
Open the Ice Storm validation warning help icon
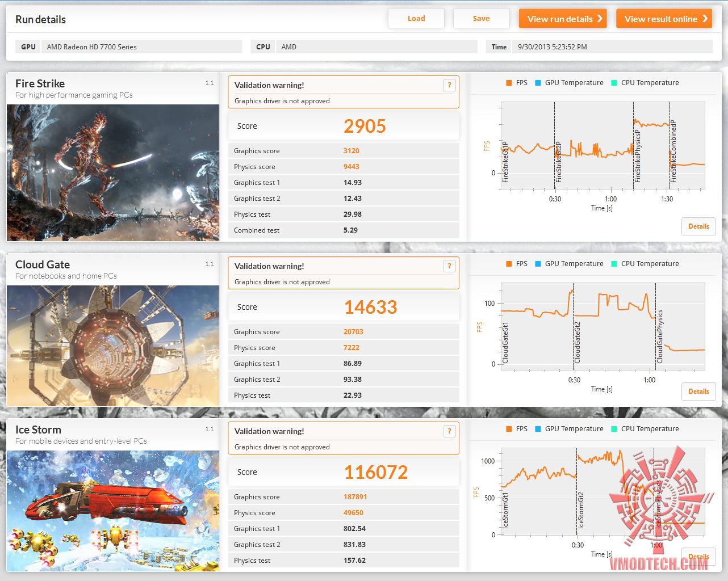pos(449,431)
